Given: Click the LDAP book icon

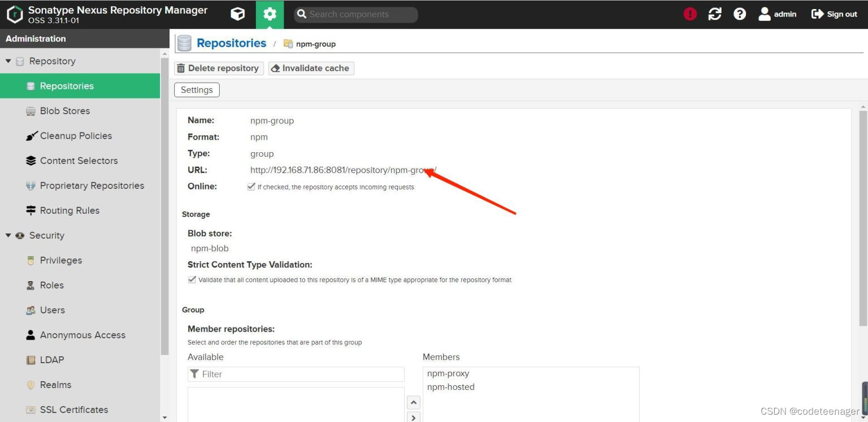Looking at the screenshot, I should pyautogui.click(x=31, y=360).
